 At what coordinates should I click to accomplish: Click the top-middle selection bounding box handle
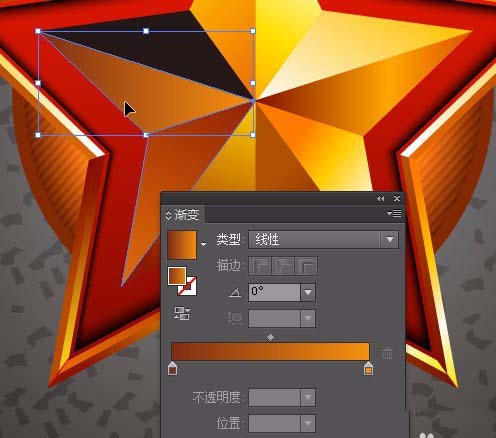pyautogui.click(x=146, y=31)
